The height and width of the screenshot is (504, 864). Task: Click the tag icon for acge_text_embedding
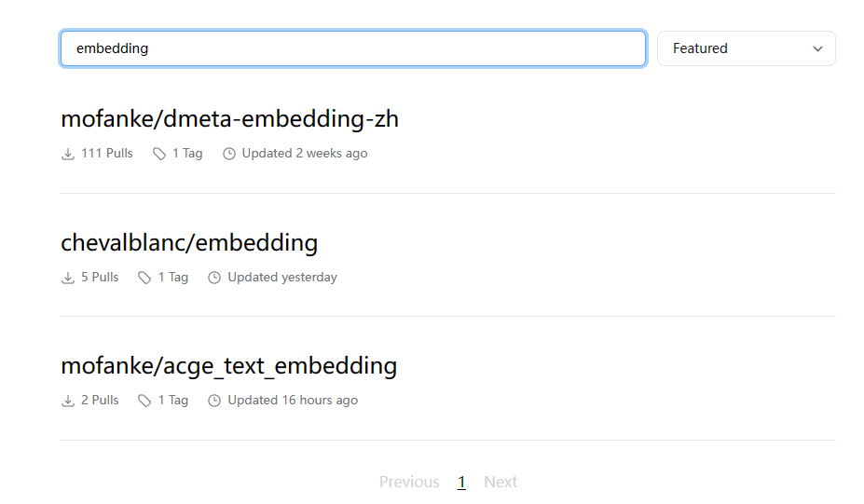pos(144,401)
